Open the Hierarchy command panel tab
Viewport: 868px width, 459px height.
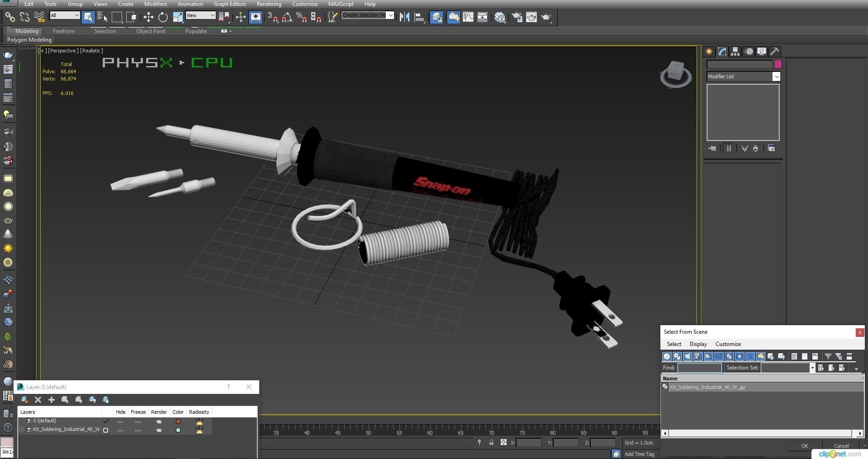pyautogui.click(x=735, y=52)
